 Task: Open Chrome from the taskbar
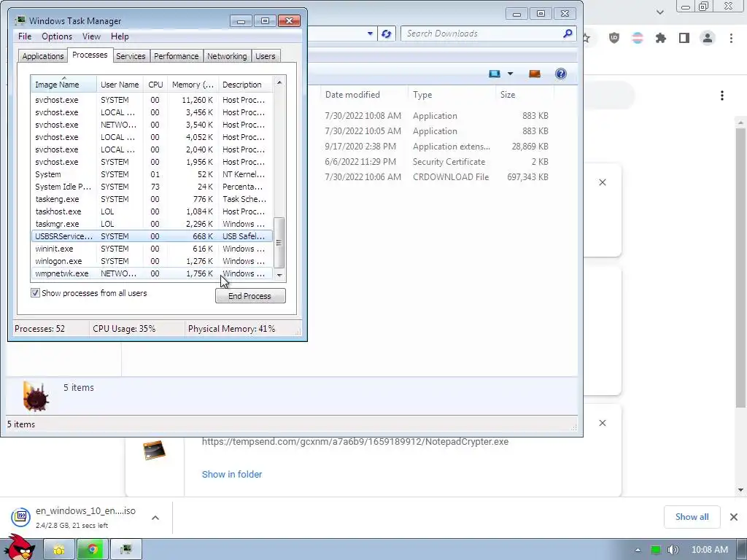pyautogui.click(x=93, y=550)
